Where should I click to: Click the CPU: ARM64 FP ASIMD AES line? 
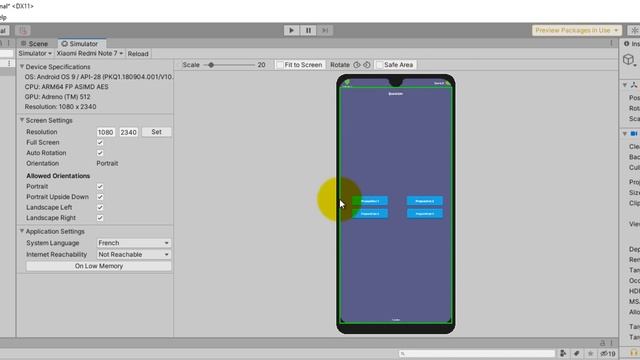[x=67, y=87]
